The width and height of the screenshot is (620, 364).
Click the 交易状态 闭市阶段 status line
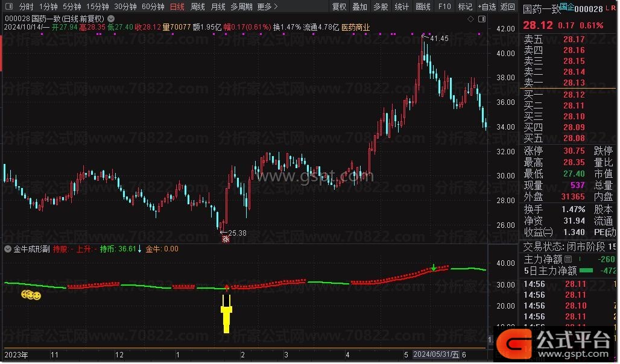(569, 246)
